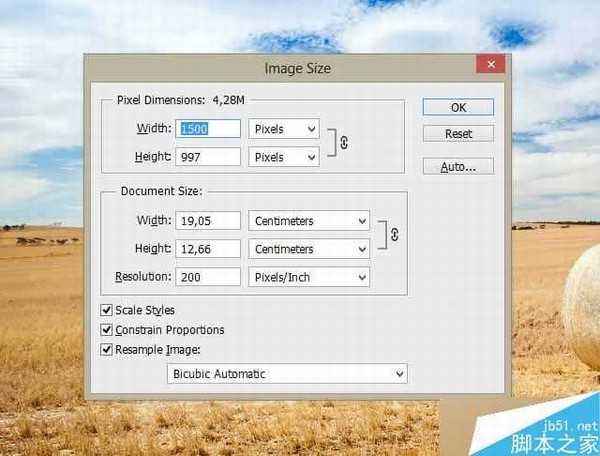Uncheck the Resample Image option

click(x=108, y=350)
